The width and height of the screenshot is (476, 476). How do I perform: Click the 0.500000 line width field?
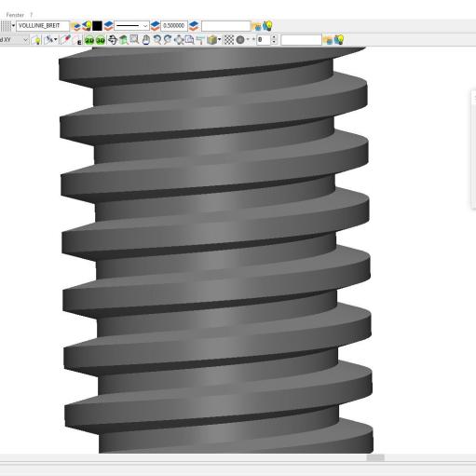point(174,26)
